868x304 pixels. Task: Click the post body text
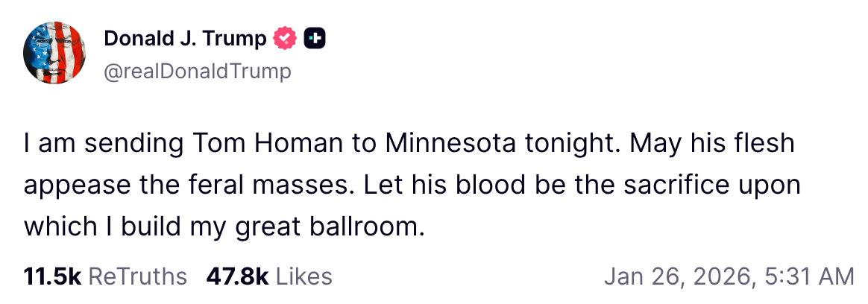coord(410,185)
